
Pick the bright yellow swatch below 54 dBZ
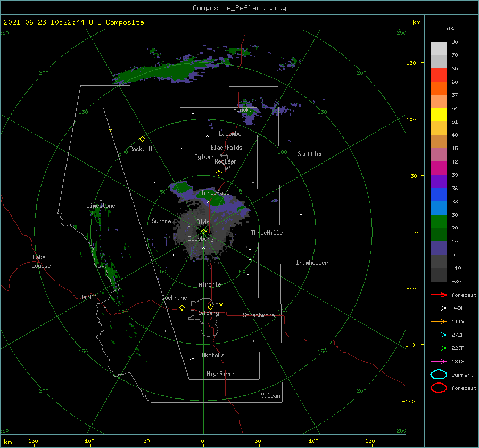tap(439, 115)
